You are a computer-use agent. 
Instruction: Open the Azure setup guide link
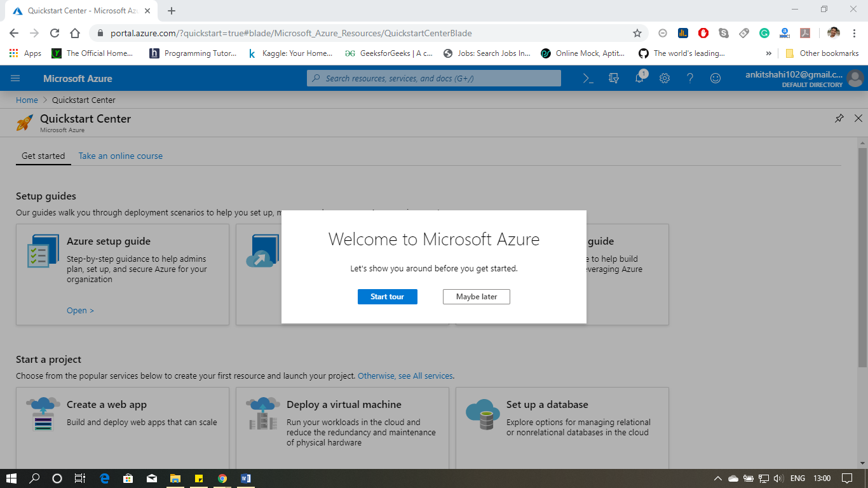point(80,311)
